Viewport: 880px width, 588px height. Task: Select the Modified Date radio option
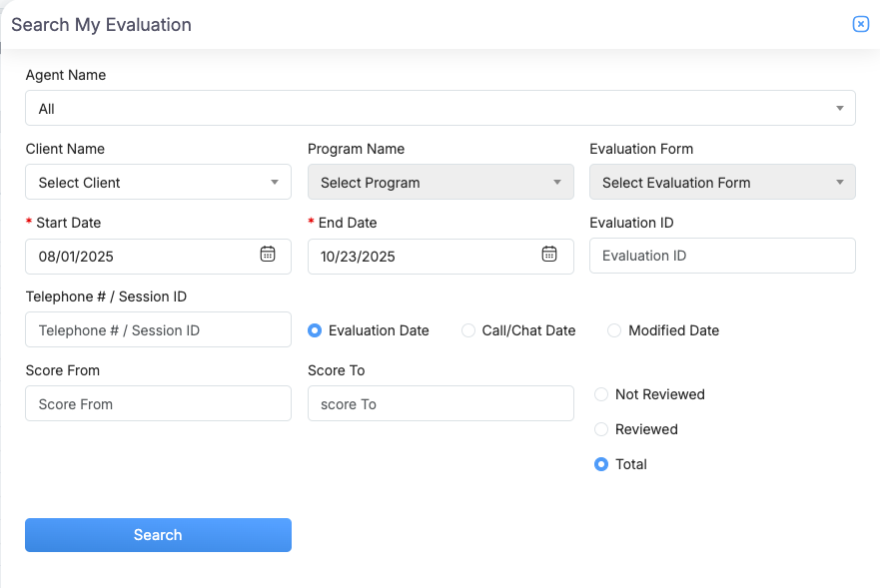614,330
